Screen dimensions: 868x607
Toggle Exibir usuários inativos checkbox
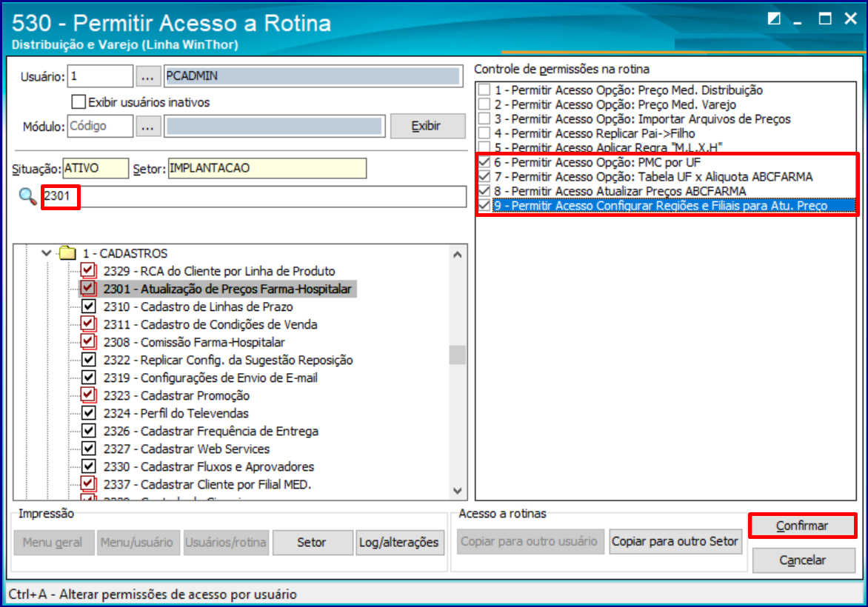79,102
